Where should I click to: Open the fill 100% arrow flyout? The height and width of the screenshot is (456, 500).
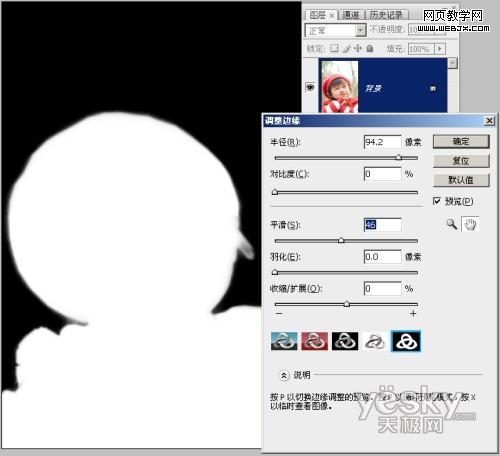440,49
